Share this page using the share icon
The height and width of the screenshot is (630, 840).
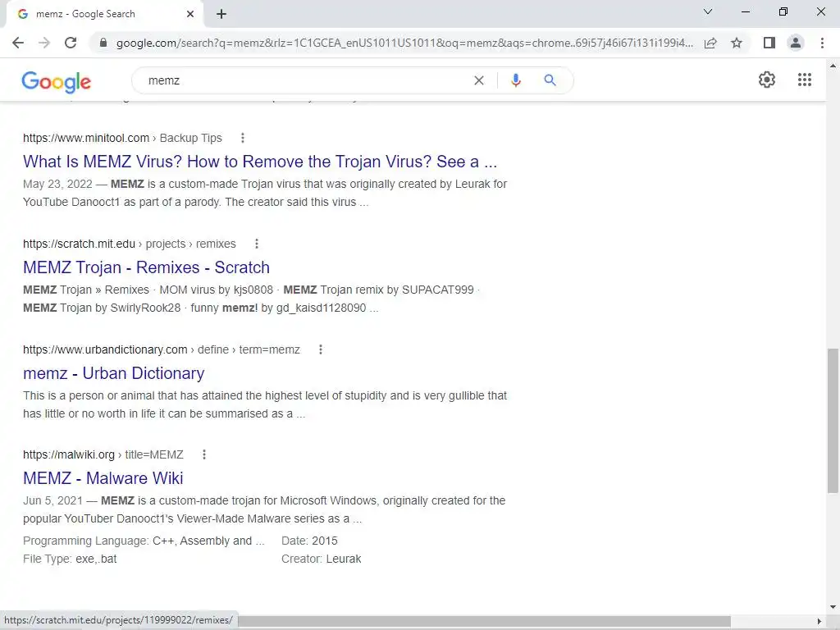(710, 43)
